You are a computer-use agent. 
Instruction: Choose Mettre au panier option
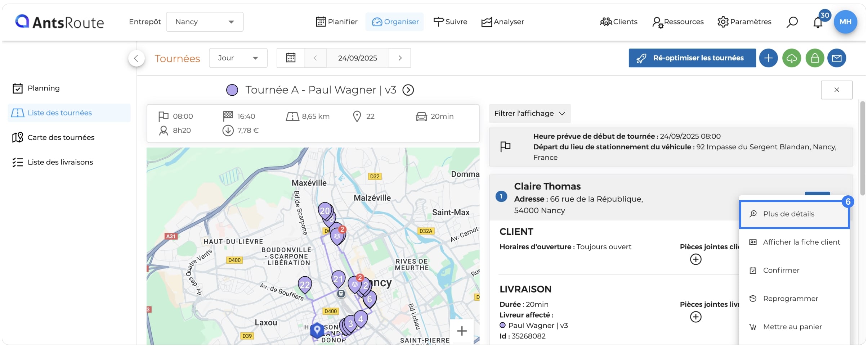(795, 327)
